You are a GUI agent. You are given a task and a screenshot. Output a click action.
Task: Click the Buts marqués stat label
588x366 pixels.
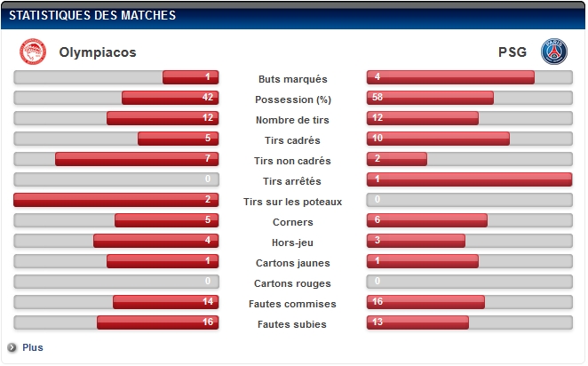click(292, 79)
